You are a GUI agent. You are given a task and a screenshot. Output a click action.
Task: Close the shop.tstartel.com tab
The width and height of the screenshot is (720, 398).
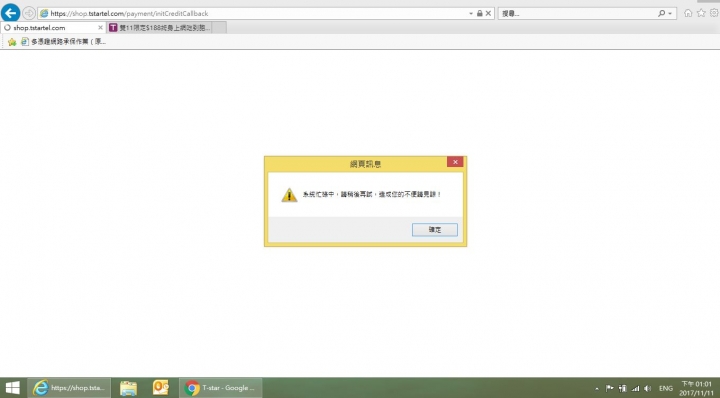click(101, 28)
